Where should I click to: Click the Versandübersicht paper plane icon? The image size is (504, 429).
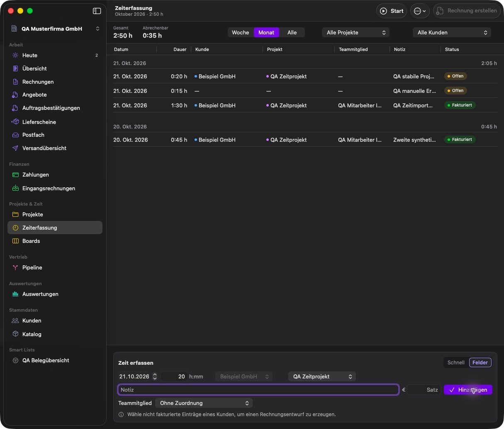click(x=15, y=148)
